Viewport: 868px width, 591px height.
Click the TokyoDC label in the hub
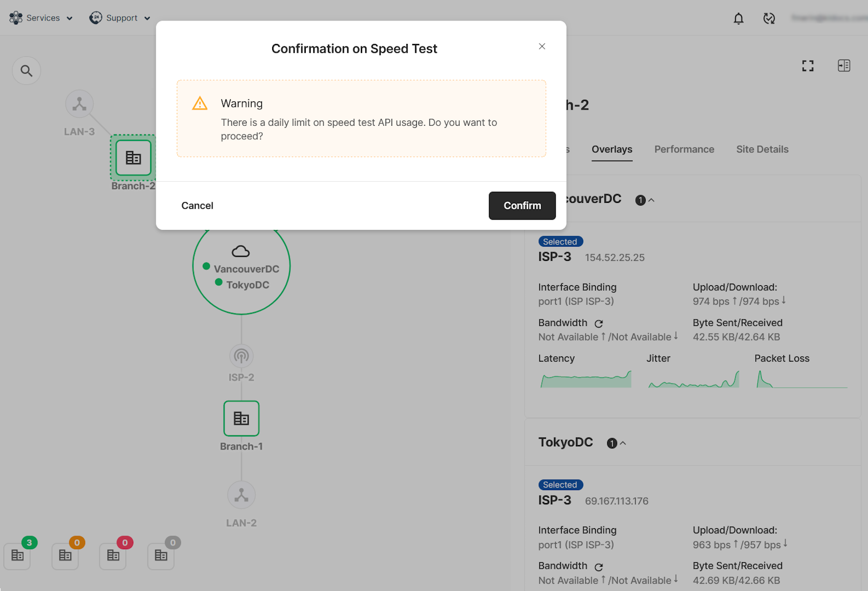click(x=248, y=285)
